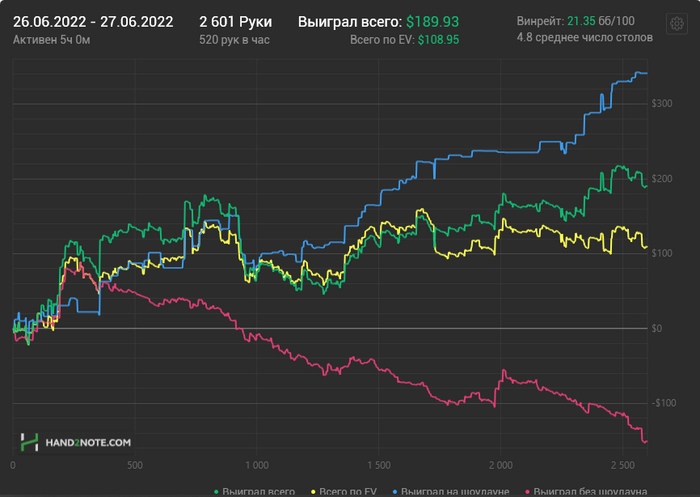The width and height of the screenshot is (700, 497).
Task: Click the 2 000 x-axis label
Action: (x=500, y=466)
